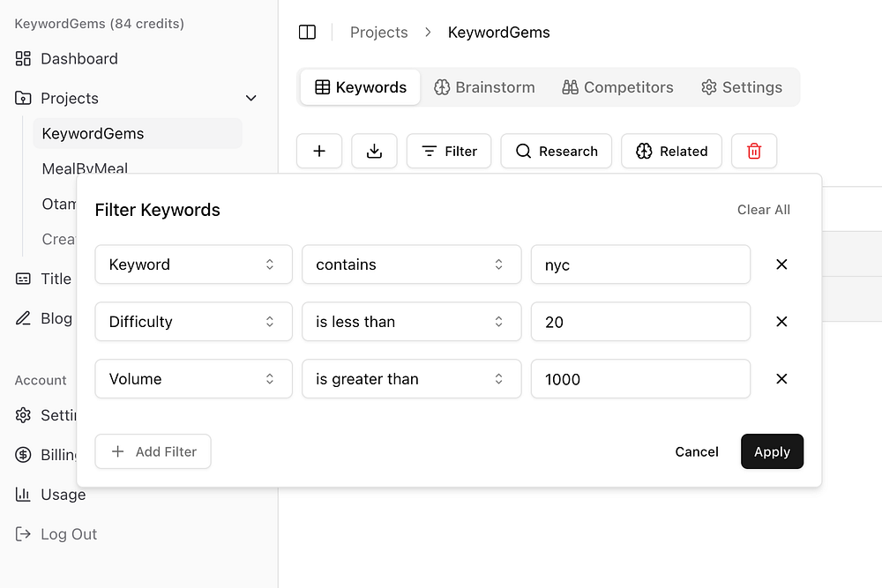Click the download export icon
This screenshot has width=882, height=588.
[374, 152]
